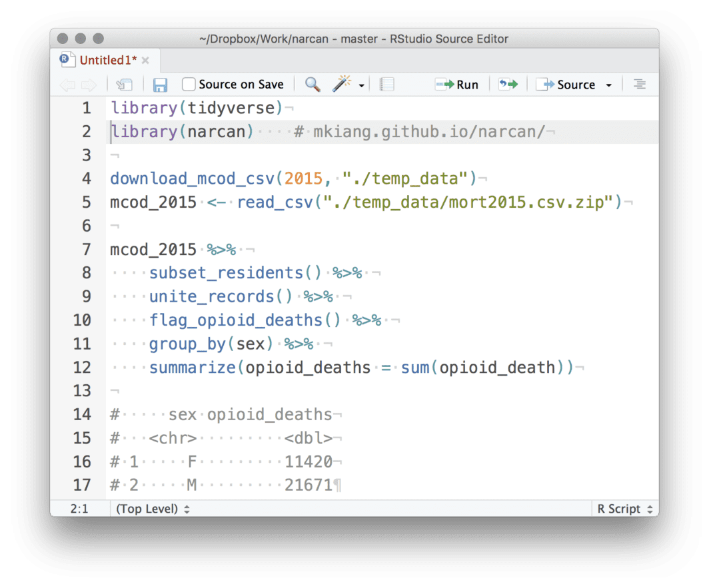This screenshot has height=588, width=709.
Task: Click the yellow minimize window button
Action: (x=81, y=39)
